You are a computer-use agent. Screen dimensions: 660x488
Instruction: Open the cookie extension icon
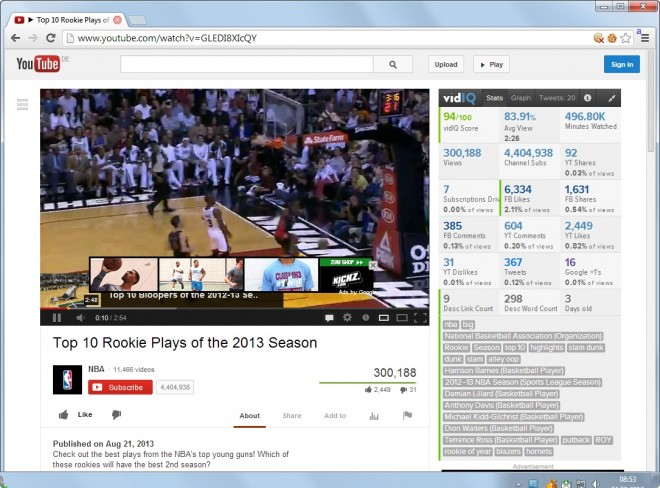[x=612, y=38]
